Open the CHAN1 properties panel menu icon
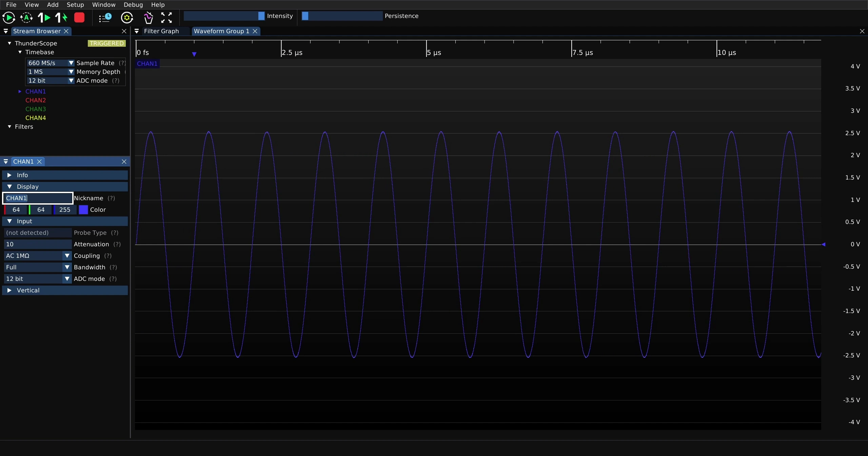The width and height of the screenshot is (868, 456). pos(6,162)
